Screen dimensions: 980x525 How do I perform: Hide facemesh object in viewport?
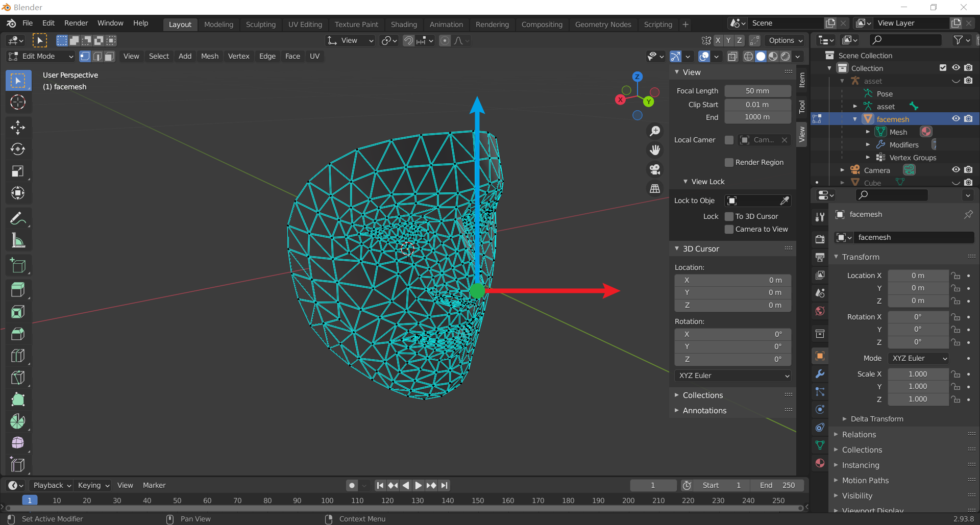tap(956, 119)
